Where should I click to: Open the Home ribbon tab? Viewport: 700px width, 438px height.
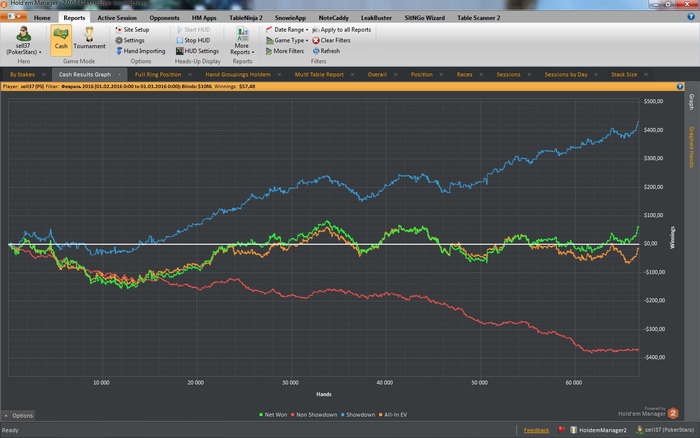(42, 18)
